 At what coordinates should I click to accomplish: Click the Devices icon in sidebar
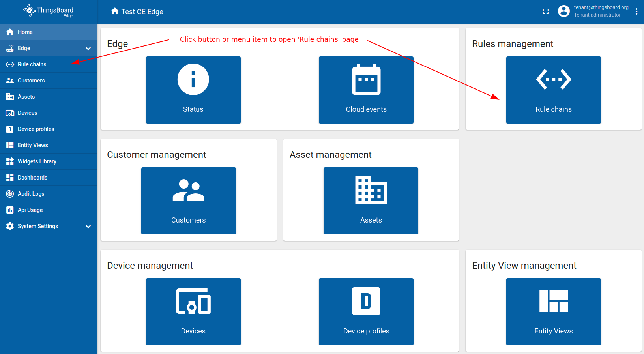pos(10,113)
